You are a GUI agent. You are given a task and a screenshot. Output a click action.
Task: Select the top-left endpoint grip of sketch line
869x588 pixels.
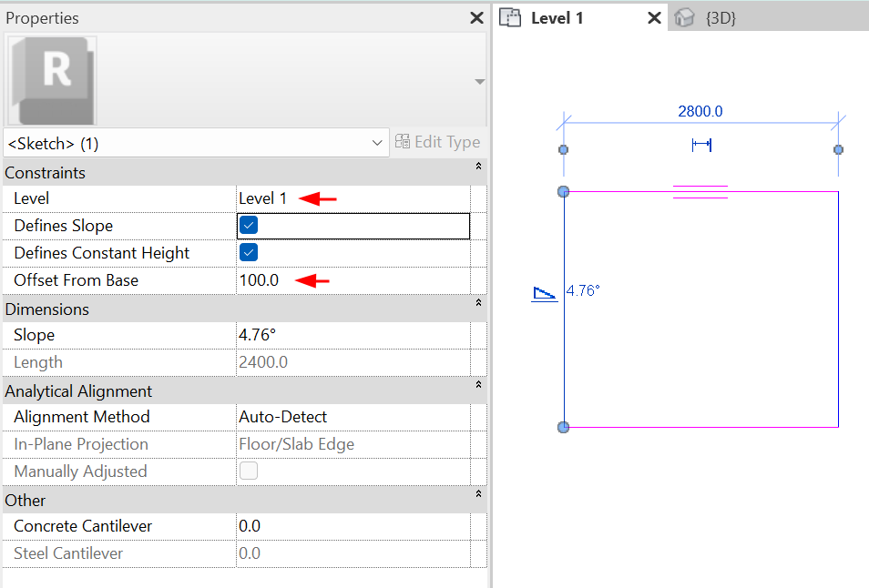[x=564, y=191]
